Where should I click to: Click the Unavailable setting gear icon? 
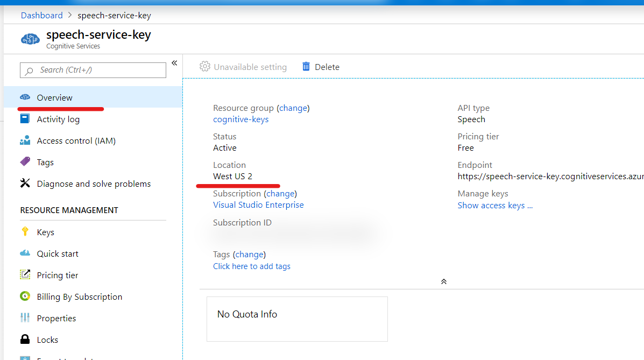click(x=204, y=67)
